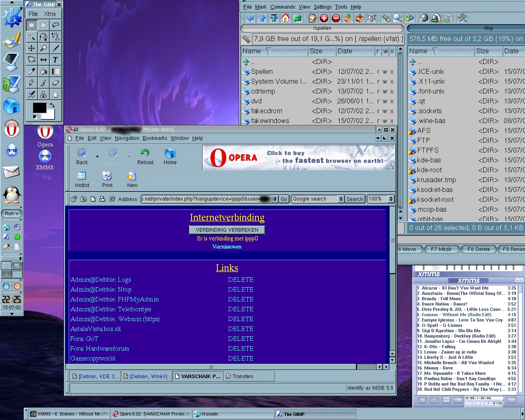Click the Opera advertisement banner
The width and height of the screenshot is (525, 420).
pos(299,157)
